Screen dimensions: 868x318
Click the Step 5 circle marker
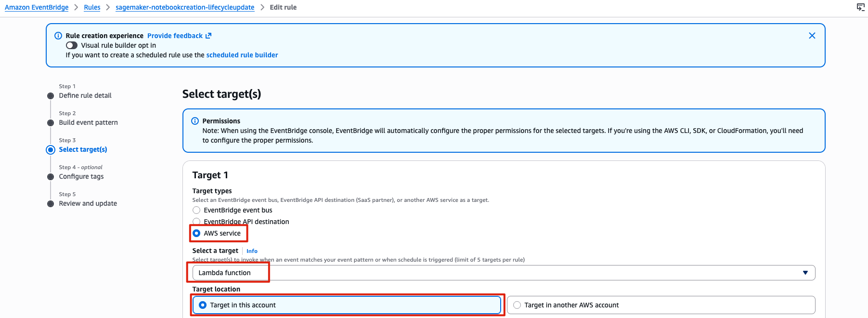[x=51, y=203]
